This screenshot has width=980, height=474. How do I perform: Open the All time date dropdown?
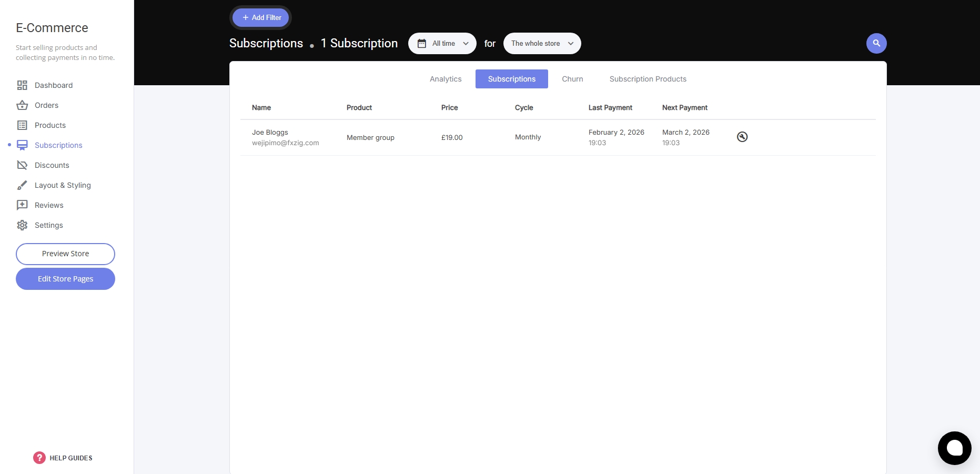pos(442,44)
